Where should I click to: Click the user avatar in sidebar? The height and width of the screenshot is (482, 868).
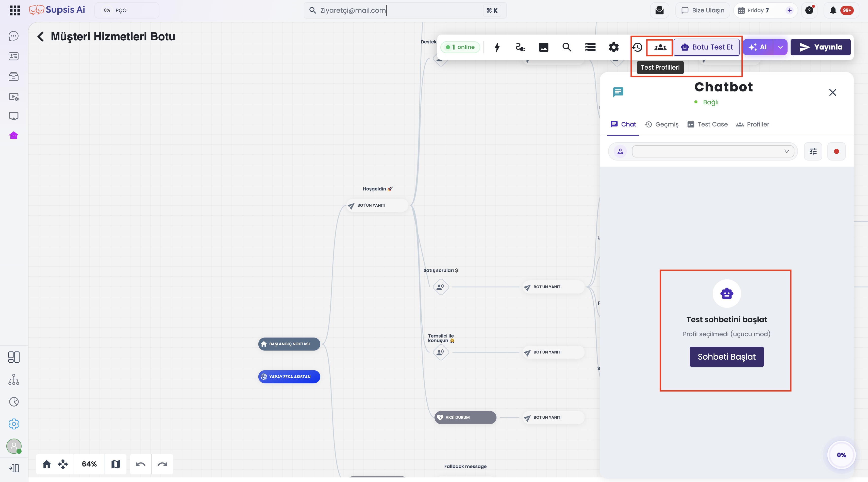tap(14, 446)
